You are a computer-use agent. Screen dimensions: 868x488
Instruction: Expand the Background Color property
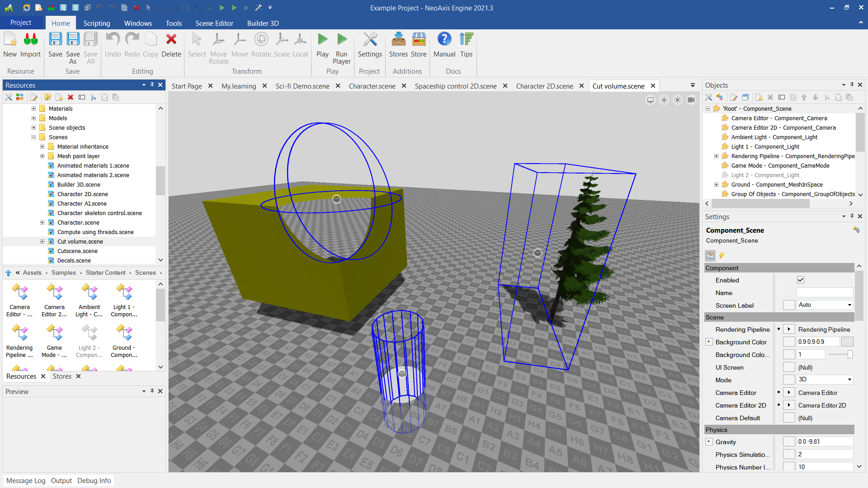pos(709,342)
